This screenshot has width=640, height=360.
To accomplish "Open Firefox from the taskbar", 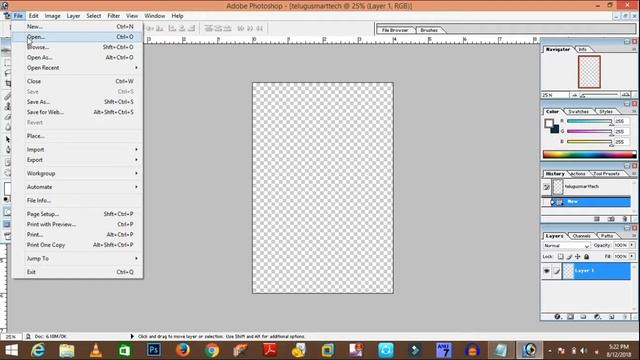I will point(183,350).
